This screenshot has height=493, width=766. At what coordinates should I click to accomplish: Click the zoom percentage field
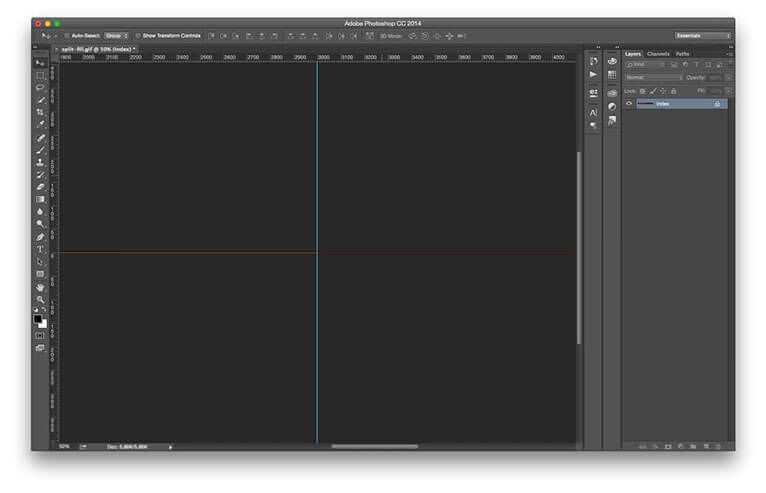pyautogui.click(x=64, y=447)
